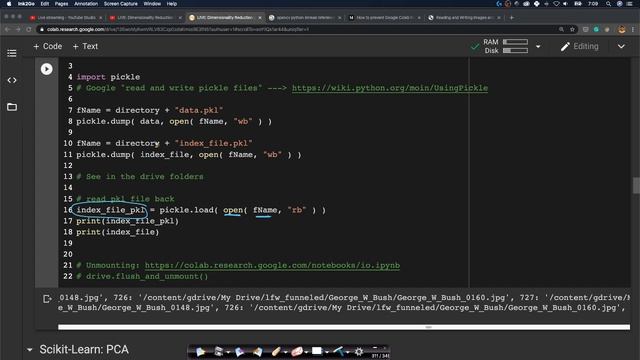Open the Screen Capture menu
Viewport: 640px width, 360px height.
120,4
